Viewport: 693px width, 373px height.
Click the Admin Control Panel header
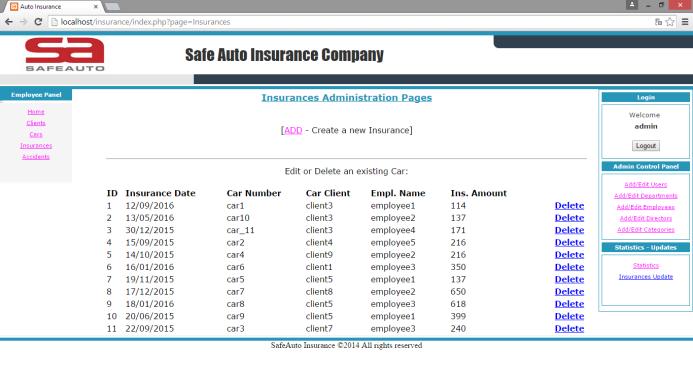646,166
